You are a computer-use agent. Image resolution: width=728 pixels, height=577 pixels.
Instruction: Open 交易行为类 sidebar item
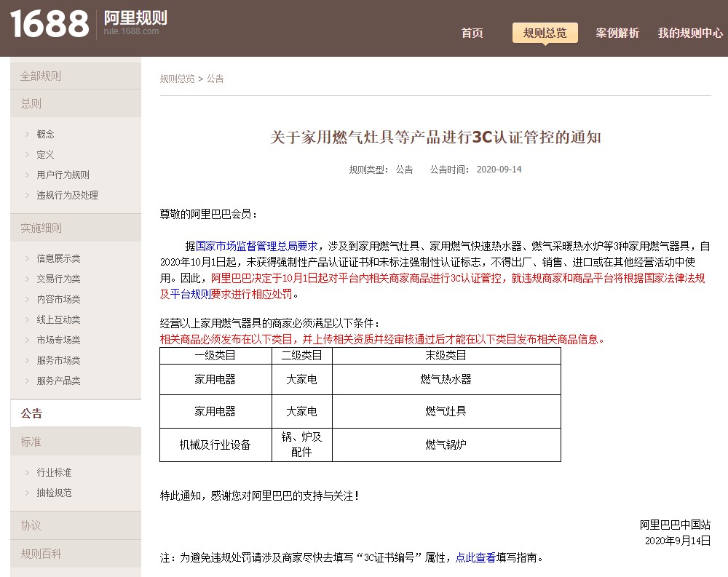tap(58, 279)
